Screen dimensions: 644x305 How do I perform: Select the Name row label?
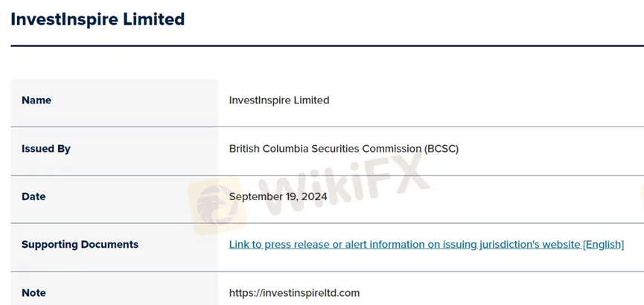pyautogui.click(x=36, y=100)
